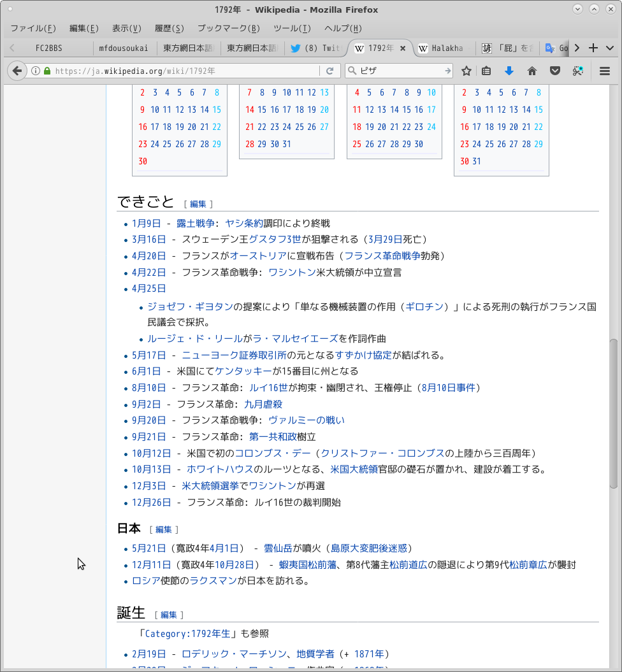Click the search go arrow
Screen dimensions: 622x672
point(447,71)
